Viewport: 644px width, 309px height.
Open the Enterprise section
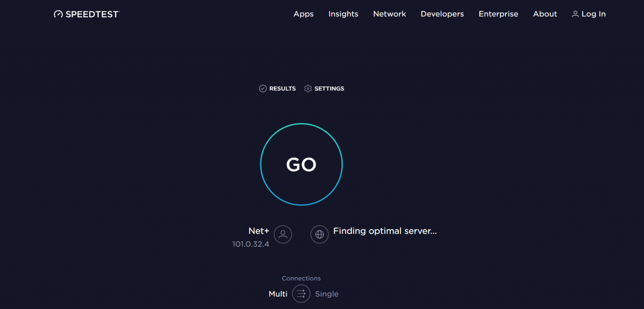(x=498, y=14)
